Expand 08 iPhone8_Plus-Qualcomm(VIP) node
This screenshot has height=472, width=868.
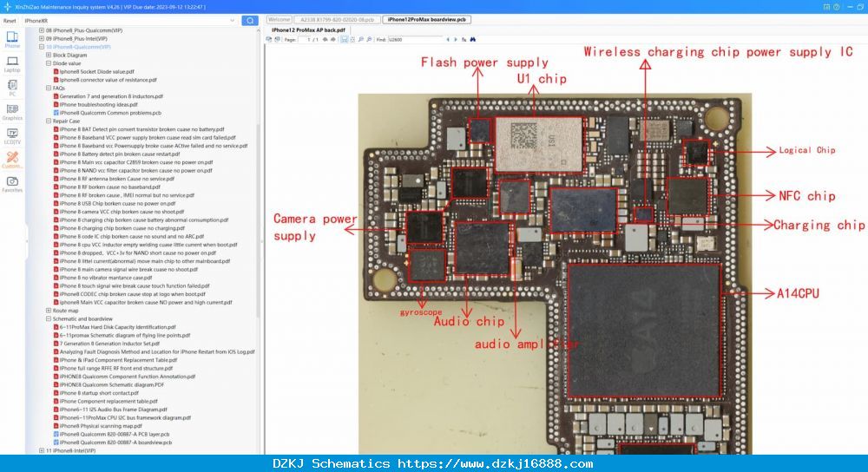tap(42, 30)
